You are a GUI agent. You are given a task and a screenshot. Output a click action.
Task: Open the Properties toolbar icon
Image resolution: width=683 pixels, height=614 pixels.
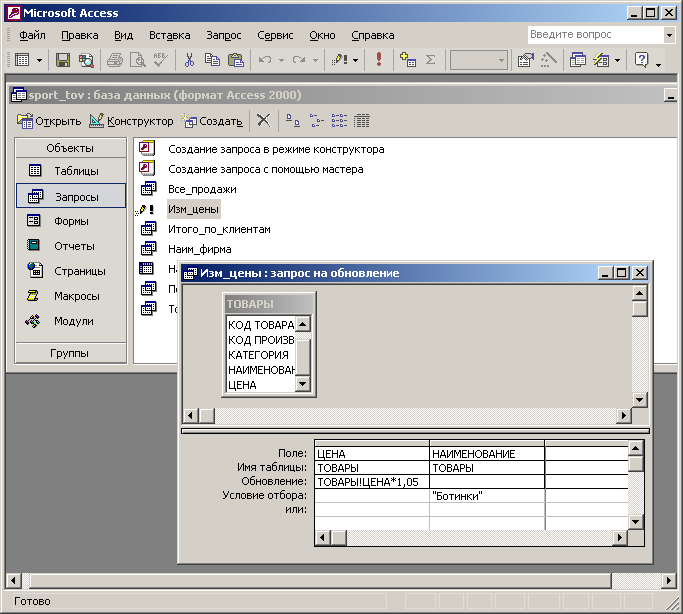tap(526, 60)
